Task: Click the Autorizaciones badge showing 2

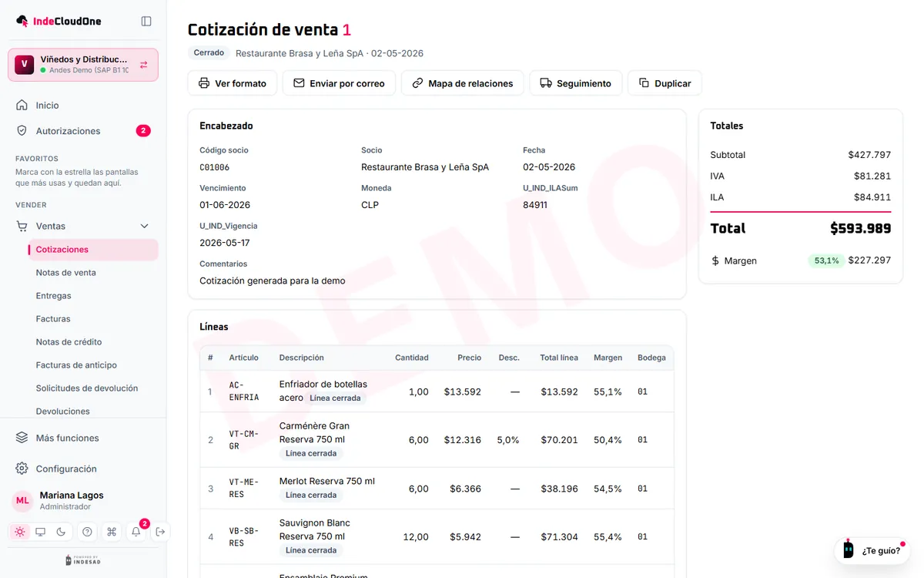Action: tap(143, 131)
